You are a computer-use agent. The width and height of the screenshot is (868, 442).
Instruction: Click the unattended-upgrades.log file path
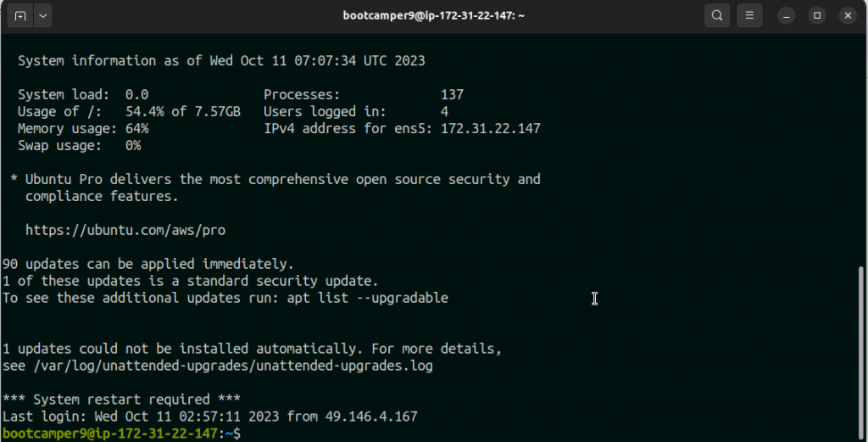[x=233, y=366]
